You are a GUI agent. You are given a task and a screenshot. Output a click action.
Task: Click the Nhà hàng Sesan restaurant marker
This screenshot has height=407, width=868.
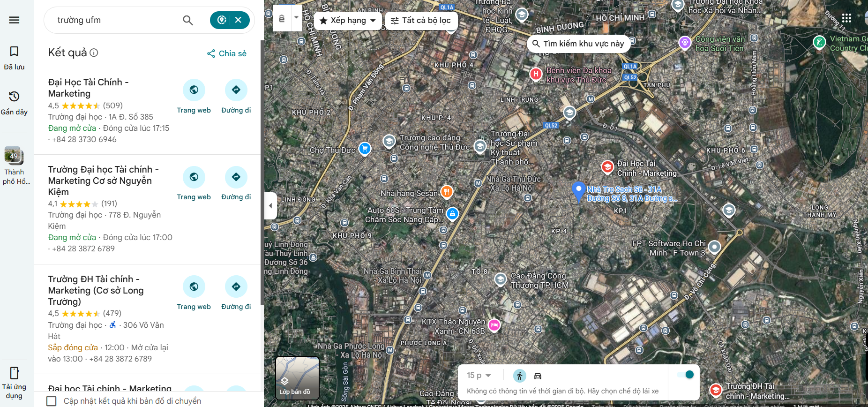(447, 191)
